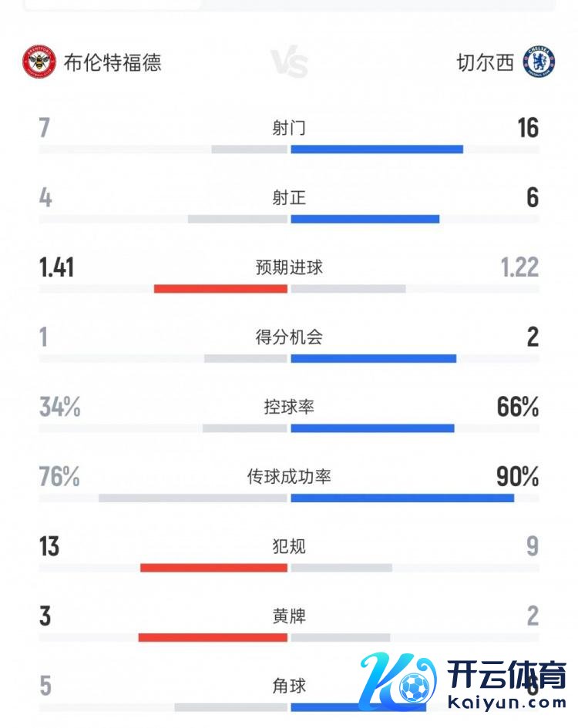578x728 pixels.
Task: Select the 黄牌 stat label
Action: (289, 616)
